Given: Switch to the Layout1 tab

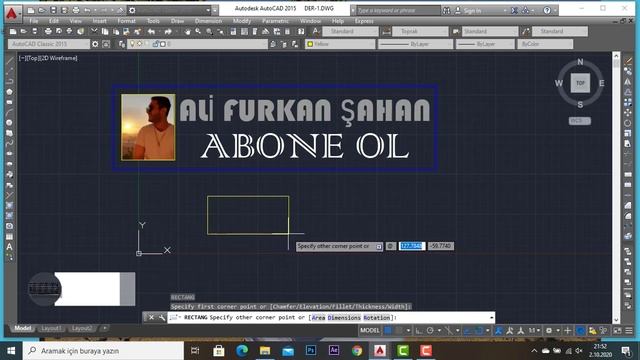Looking at the screenshot, I should [x=51, y=329].
